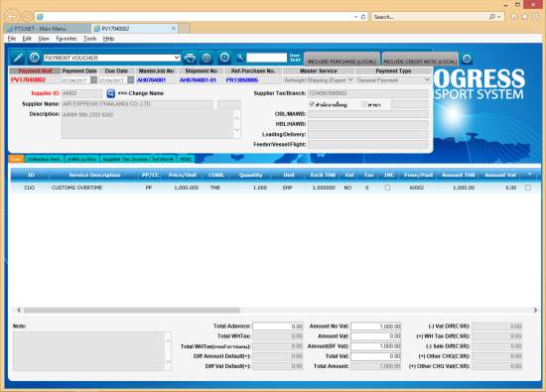Tick the INC checkbox in CUO row

[387, 188]
